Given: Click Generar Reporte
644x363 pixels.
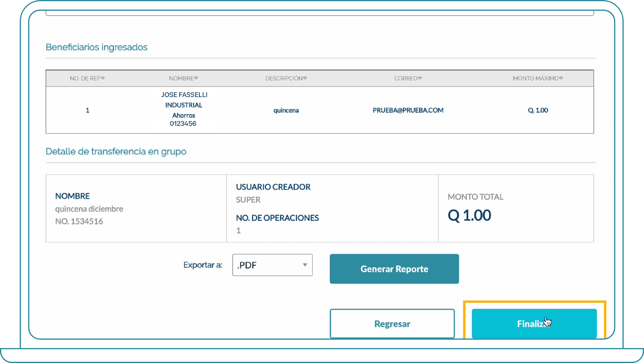Looking at the screenshot, I should [394, 269].
